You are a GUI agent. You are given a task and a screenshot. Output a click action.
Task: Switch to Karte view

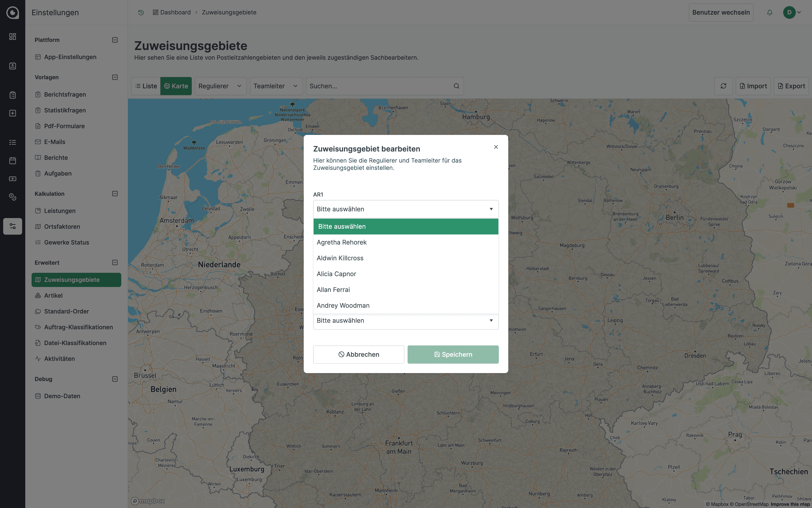tap(176, 86)
